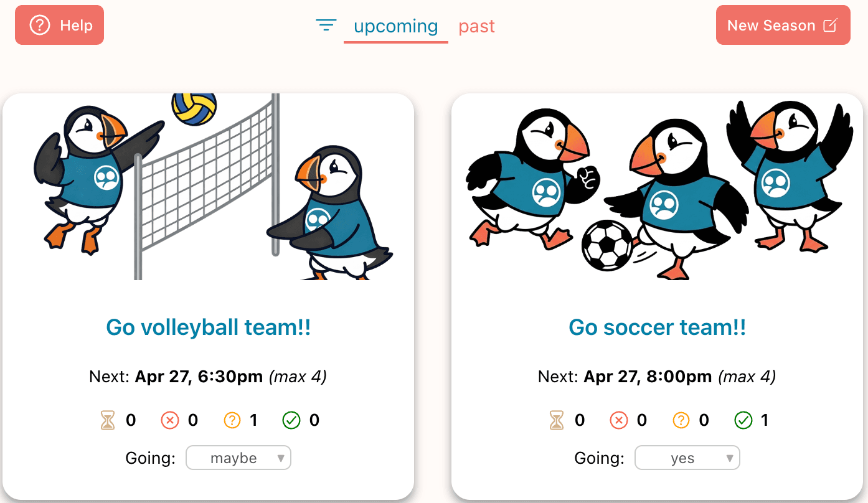Open the Go volleyball team event title
This screenshot has height=503, width=868.
click(x=208, y=327)
